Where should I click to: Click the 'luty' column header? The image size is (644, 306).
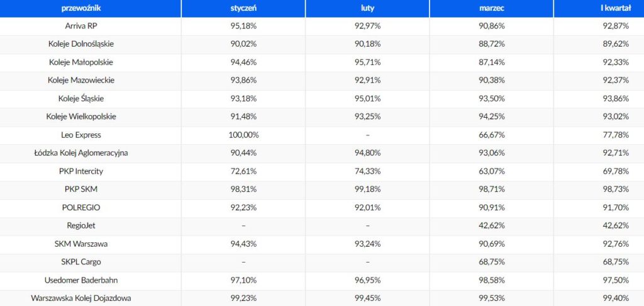(367, 8)
